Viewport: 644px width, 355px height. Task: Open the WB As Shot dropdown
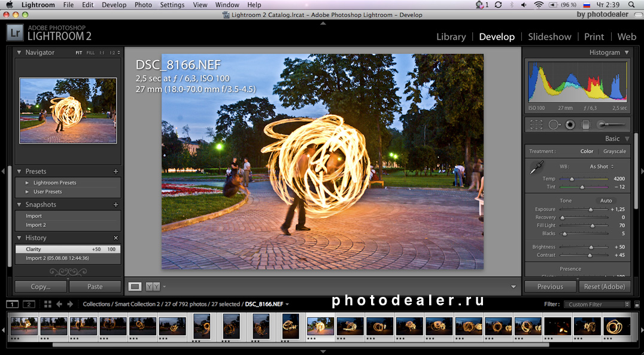click(602, 166)
